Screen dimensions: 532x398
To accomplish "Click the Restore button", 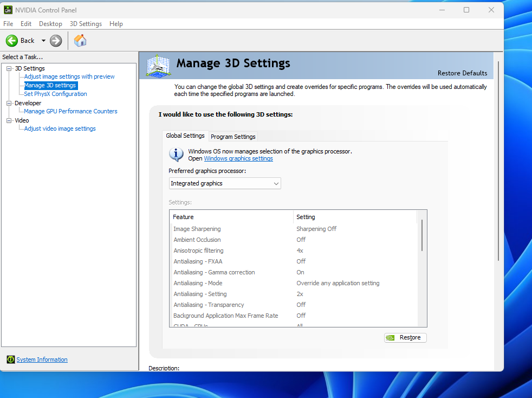I will pos(405,338).
